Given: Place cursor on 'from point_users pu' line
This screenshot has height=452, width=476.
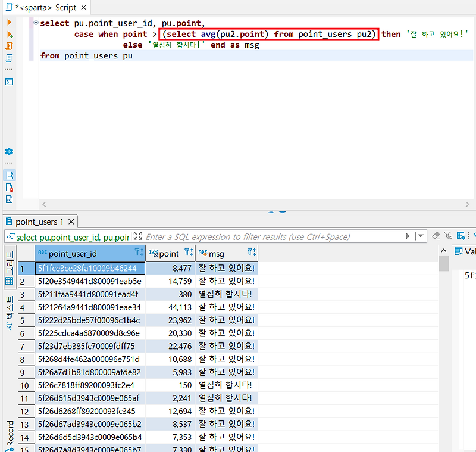Looking at the screenshot, I should click(86, 56).
